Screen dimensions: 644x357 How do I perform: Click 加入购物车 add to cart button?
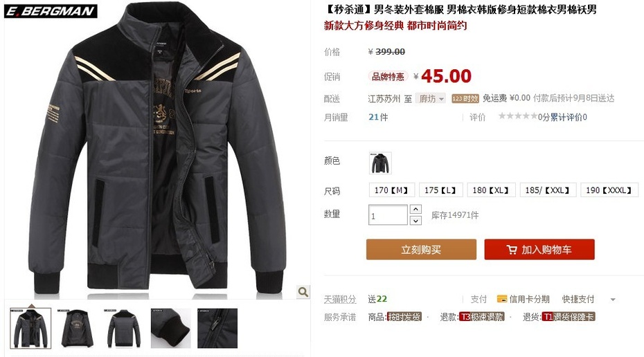539,250
